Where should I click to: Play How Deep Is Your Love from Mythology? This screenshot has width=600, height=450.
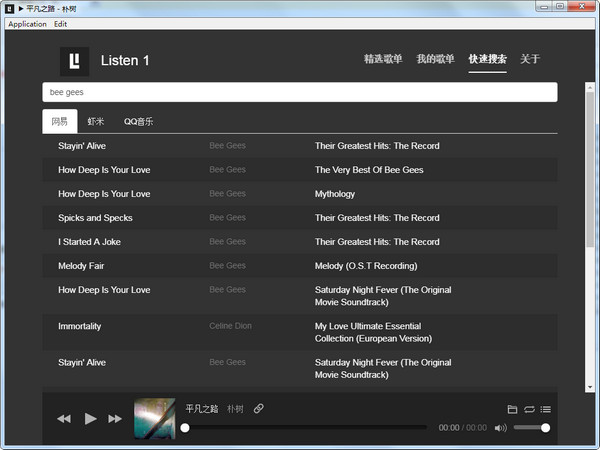point(104,194)
